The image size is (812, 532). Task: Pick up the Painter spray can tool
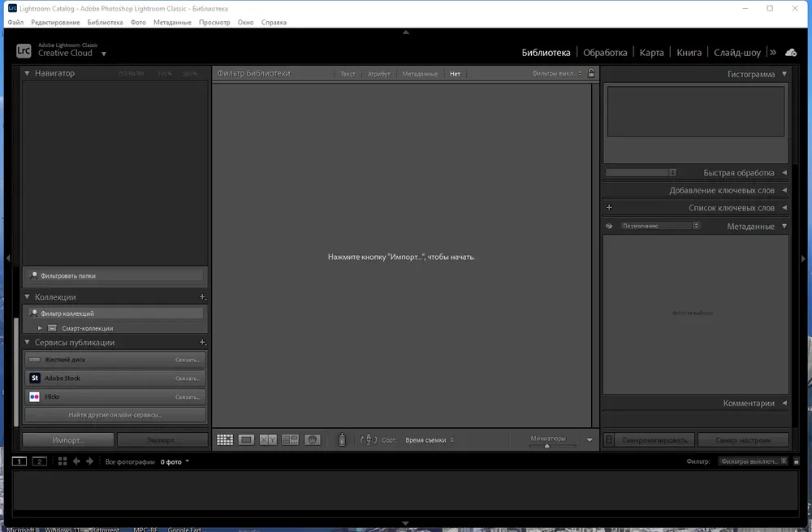pyautogui.click(x=342, y=439)
